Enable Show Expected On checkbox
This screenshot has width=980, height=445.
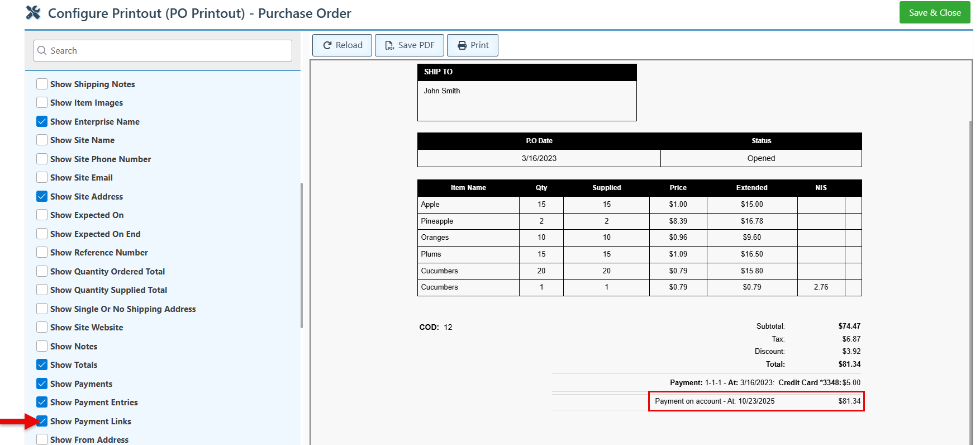[x=42, y=215]
